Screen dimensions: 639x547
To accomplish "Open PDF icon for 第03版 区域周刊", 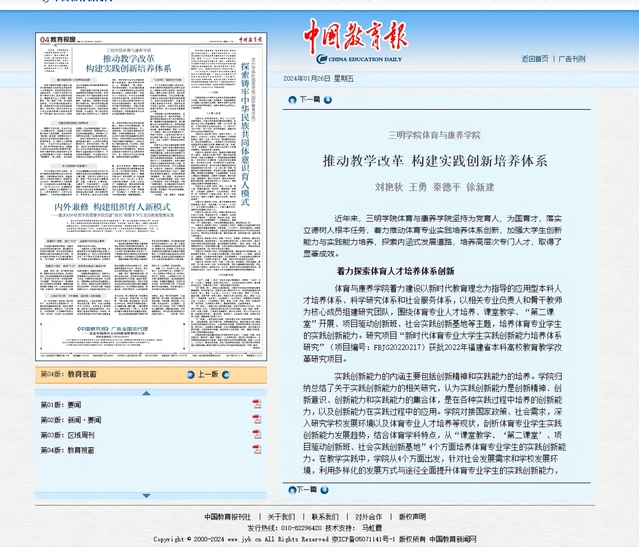I will (256, 435).
